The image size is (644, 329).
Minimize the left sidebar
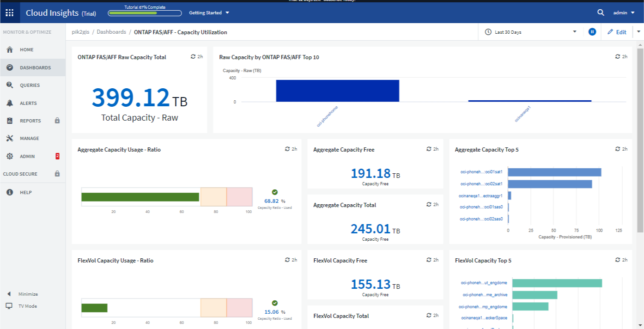coord(22,294)
